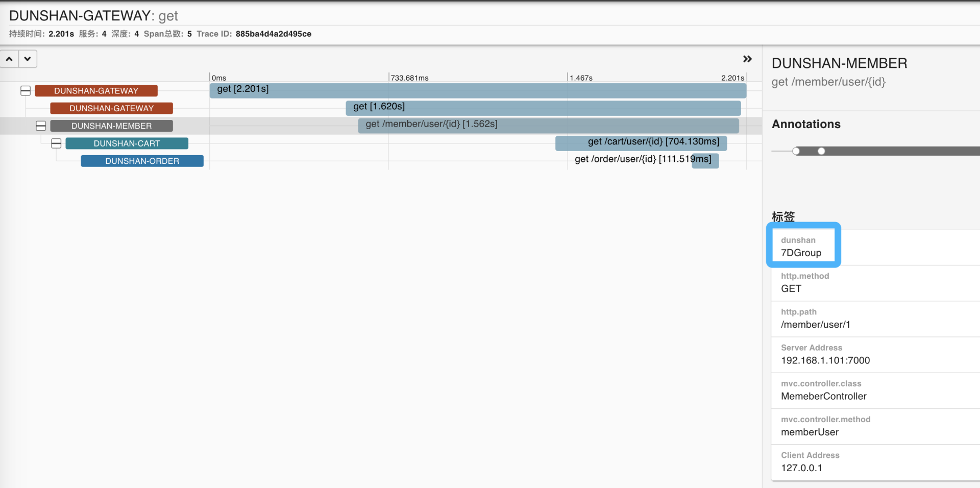Click the 2.201s timeline end label
Screen dimensions: 980x488
coord(732,78)
